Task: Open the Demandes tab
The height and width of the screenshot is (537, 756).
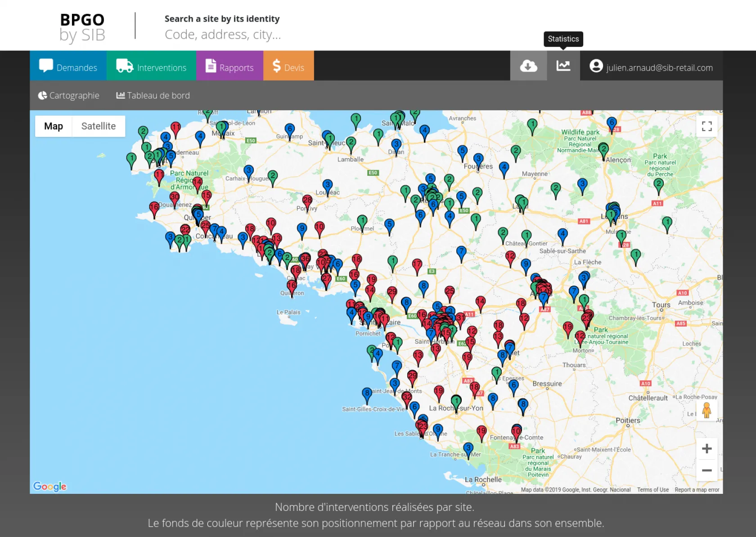Action: click(68, 66)
